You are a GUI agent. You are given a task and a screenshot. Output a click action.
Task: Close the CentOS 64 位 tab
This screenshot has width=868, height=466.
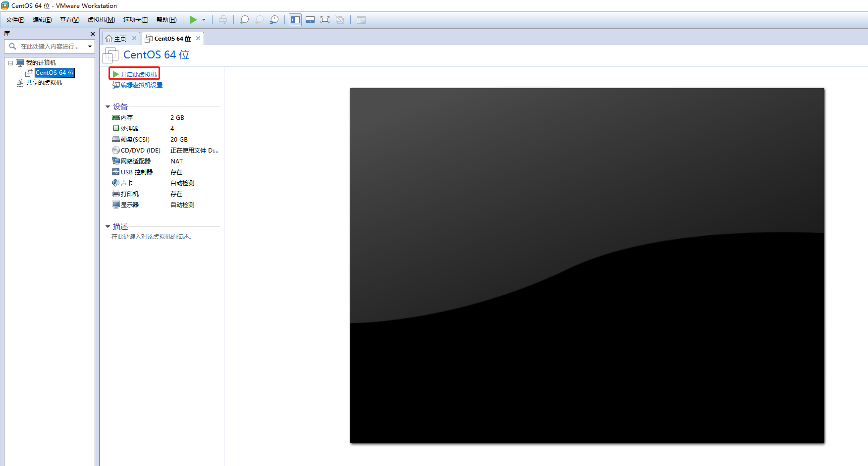[198, 38]
